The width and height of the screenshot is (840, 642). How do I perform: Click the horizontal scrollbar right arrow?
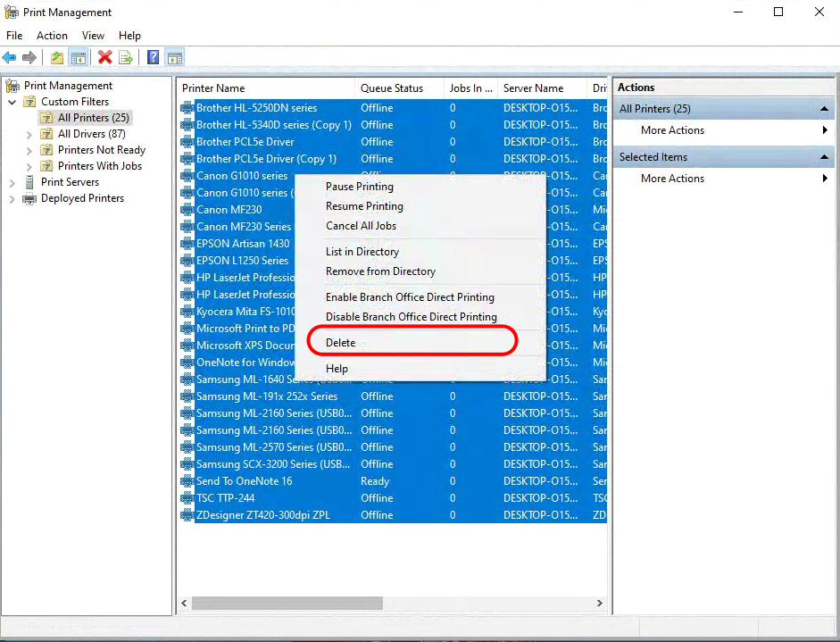coord(600,603)
